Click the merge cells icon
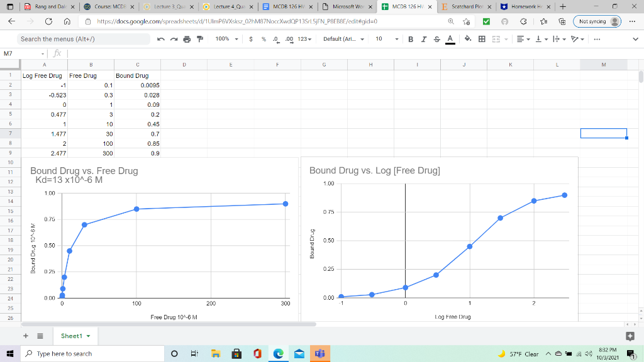This screenshot has width=644, height=362. (x=496, y=39)
